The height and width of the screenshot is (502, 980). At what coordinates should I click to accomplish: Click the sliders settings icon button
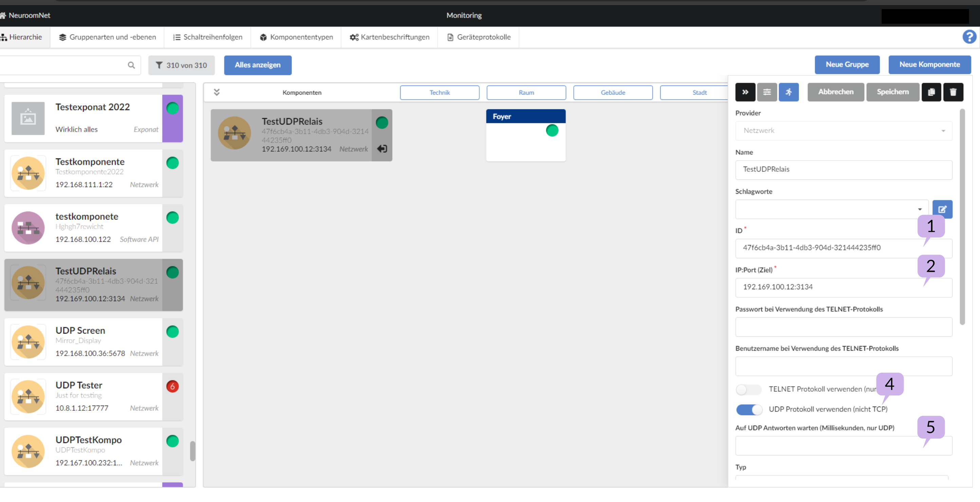click(x=766, y=92)
